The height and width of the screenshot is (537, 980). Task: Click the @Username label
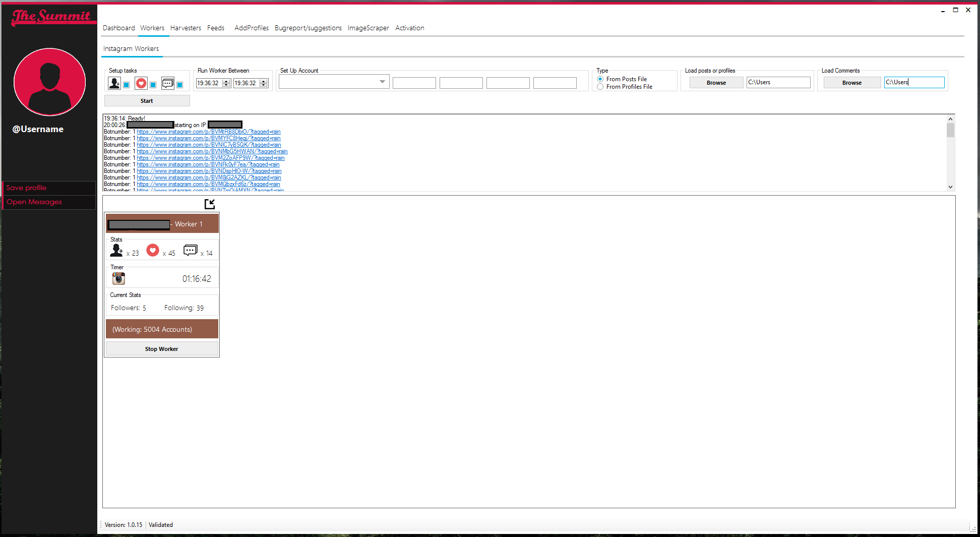point(38,129)
